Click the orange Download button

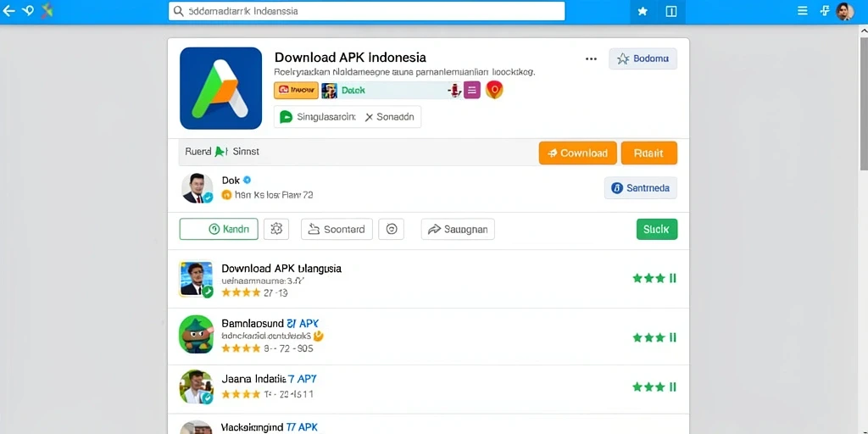(x=577, y=153)
